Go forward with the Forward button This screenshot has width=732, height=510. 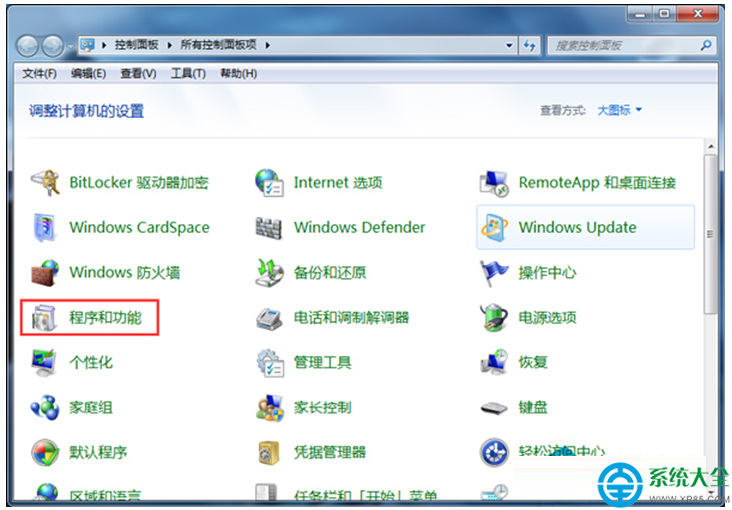[x=53, y=46]
